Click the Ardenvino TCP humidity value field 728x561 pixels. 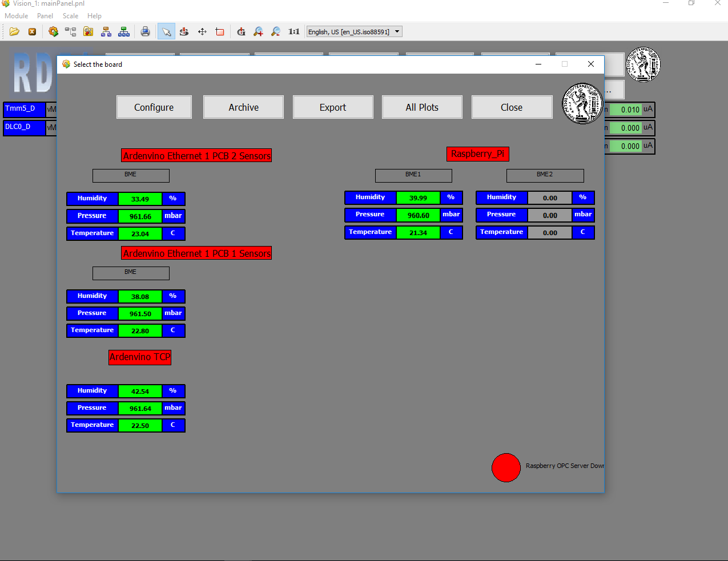(x=140, y=392)
